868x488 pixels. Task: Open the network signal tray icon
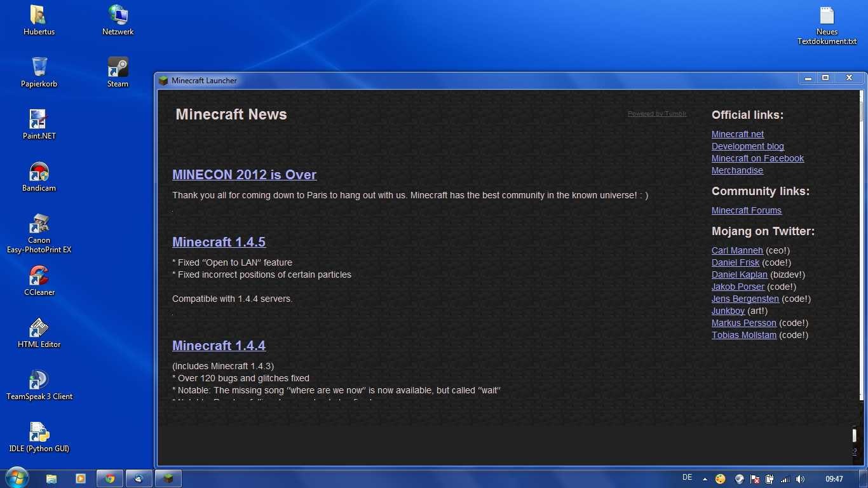coord(785,479)
